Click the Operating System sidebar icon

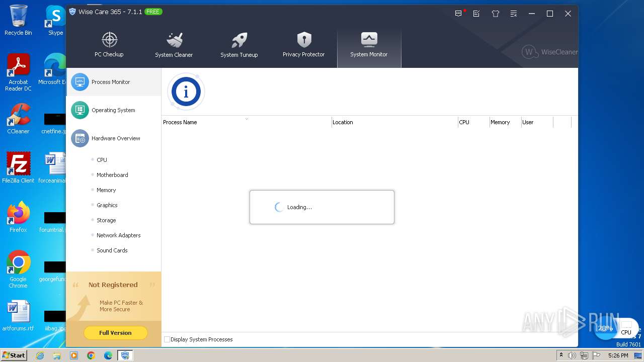tap(79, 110)
